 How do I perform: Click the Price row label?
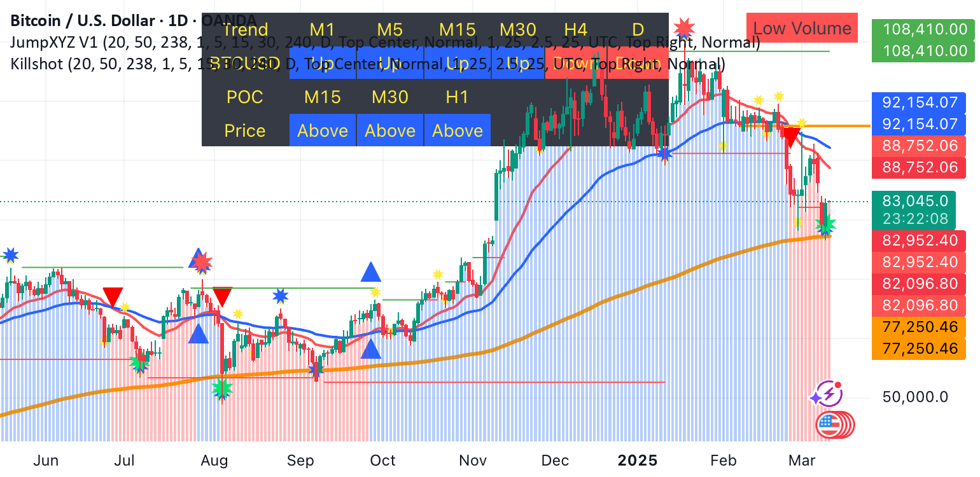[x=245, y=130]
